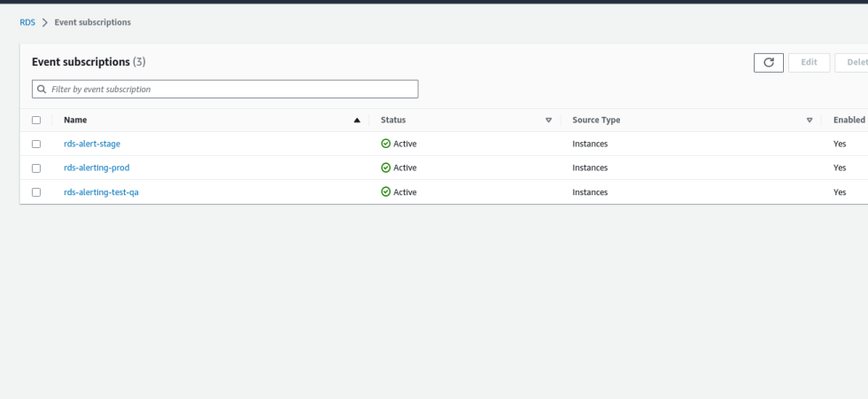Click the refresh icon button
This screenshot has height=399, width=868.
click(769, 63)
